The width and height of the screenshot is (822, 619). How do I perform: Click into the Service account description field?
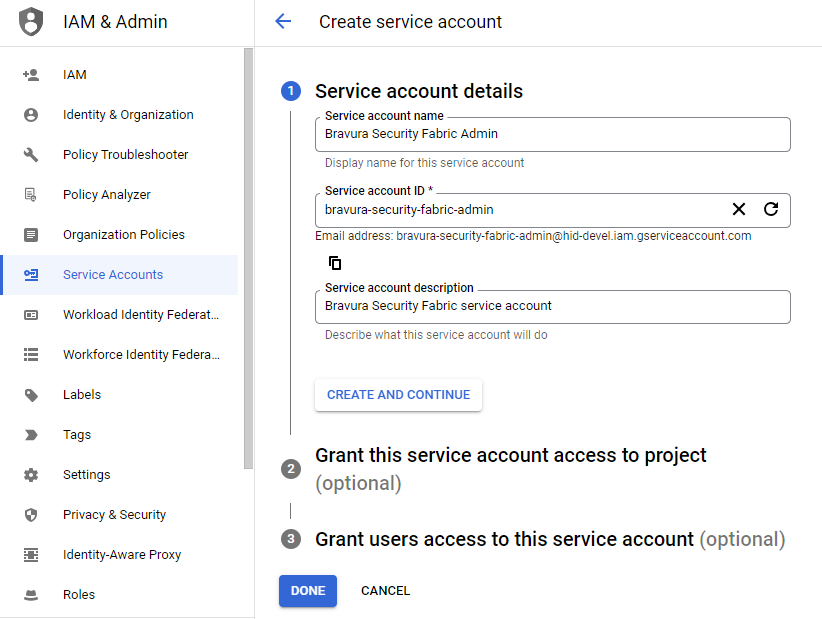click(552, 307)
